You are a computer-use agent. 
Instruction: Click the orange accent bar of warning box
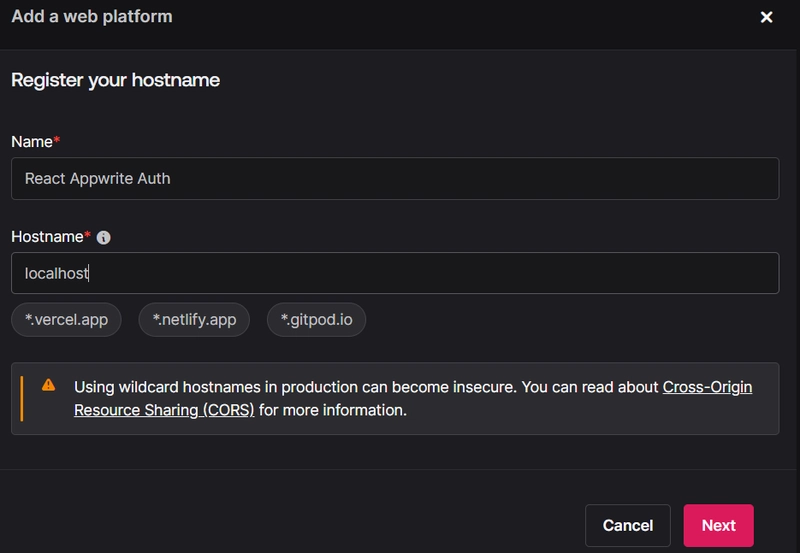pyautogui.click(x=21, y=398)
